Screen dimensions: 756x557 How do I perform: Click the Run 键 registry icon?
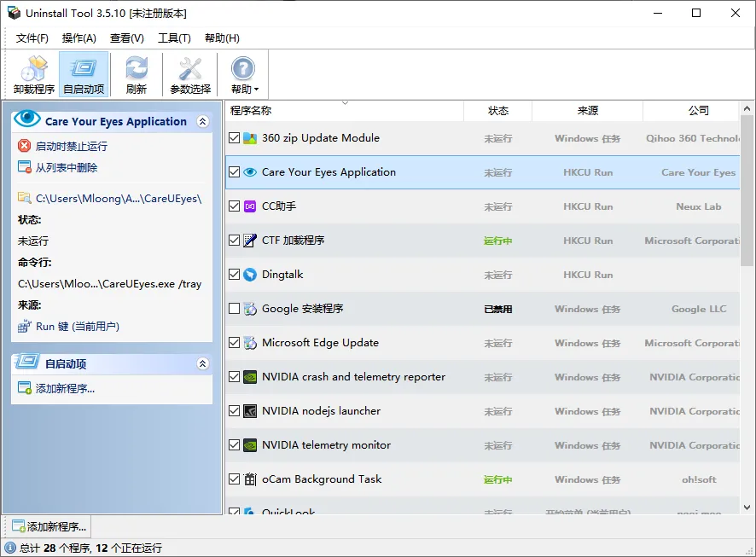click(x=24, y=327)
